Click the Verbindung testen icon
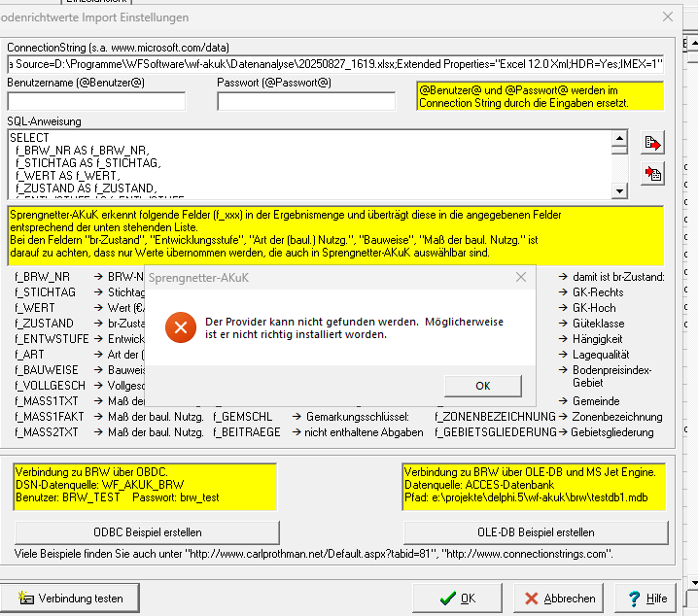Image resolution: width=698 pixels, height=616 pixels. (x=26, y=598)
